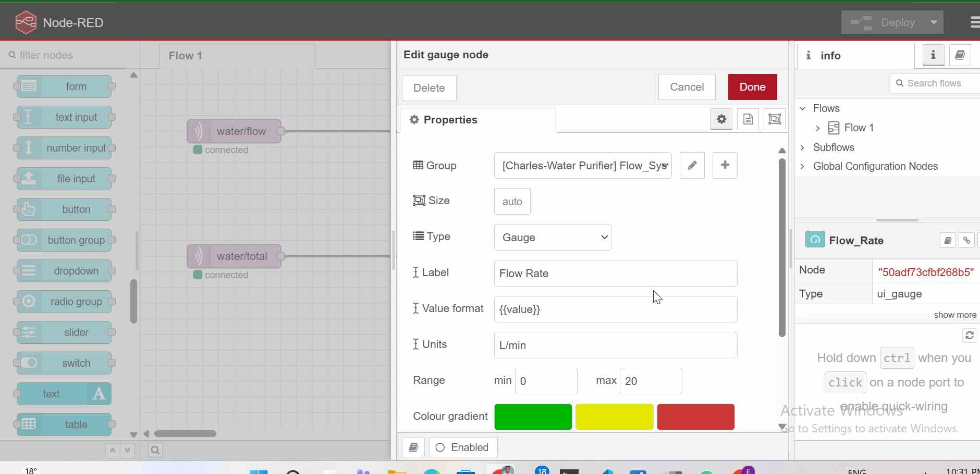Pick the table node in the palette

coord(64,425)
